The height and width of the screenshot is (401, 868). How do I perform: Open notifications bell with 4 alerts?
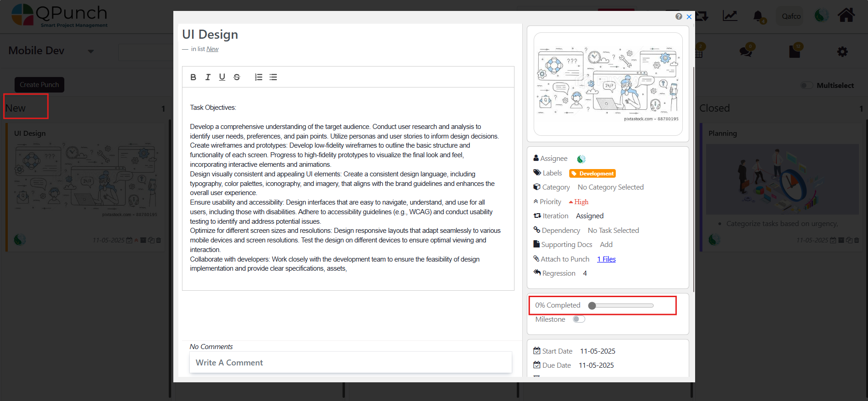tap(759, 16)
